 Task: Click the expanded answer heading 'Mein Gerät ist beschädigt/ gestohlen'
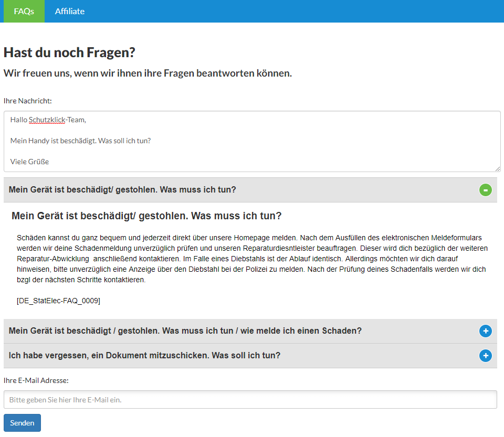pyautogui.click(x=146, y=216)
